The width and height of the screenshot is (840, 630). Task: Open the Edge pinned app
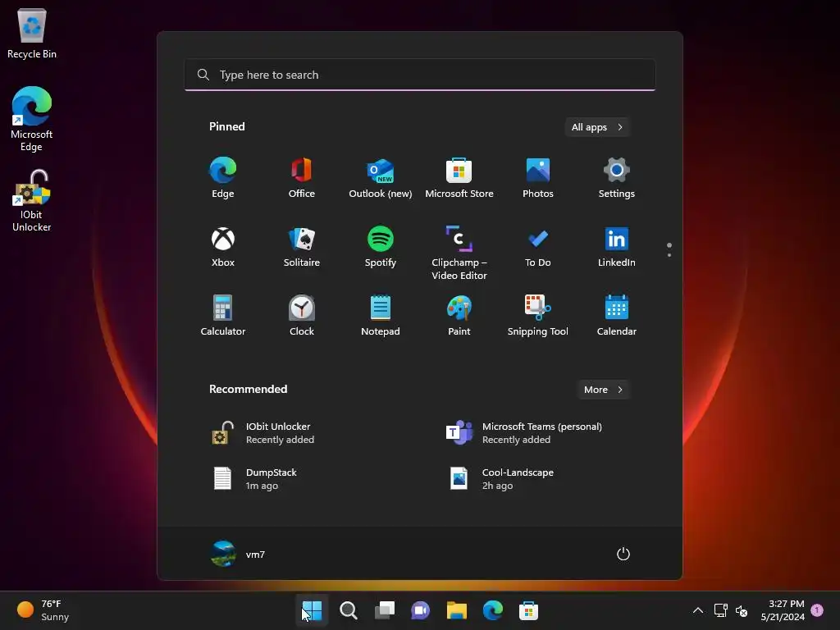223,178
